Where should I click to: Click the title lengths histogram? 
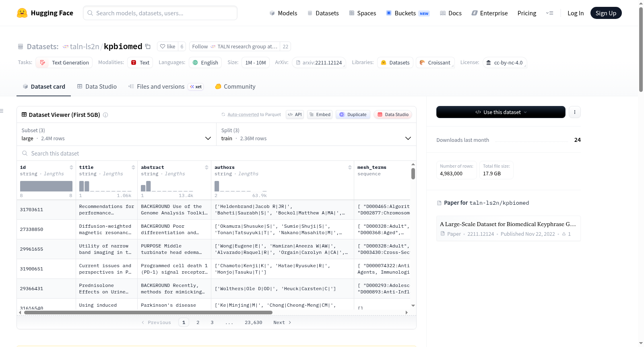[x=105, y=186]
